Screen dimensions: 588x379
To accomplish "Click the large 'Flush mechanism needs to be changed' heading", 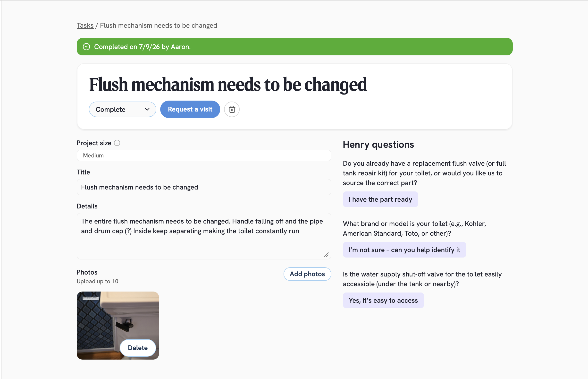I will (228, 84).
